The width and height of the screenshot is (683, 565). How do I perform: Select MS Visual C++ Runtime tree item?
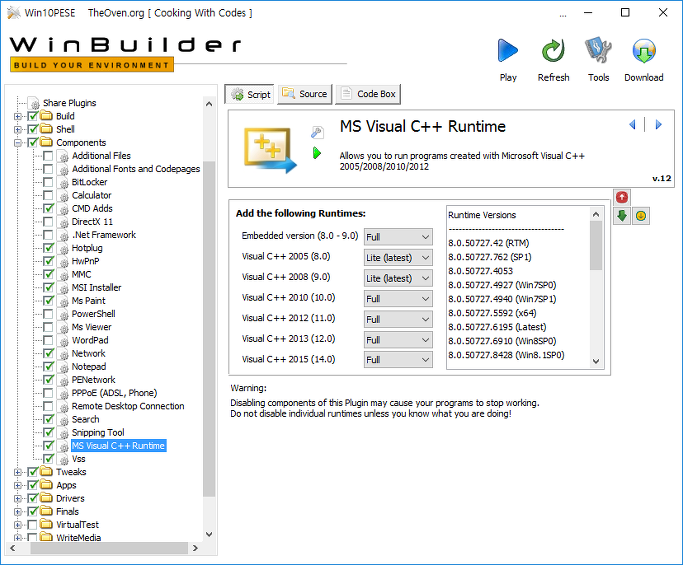click(118, 446)
